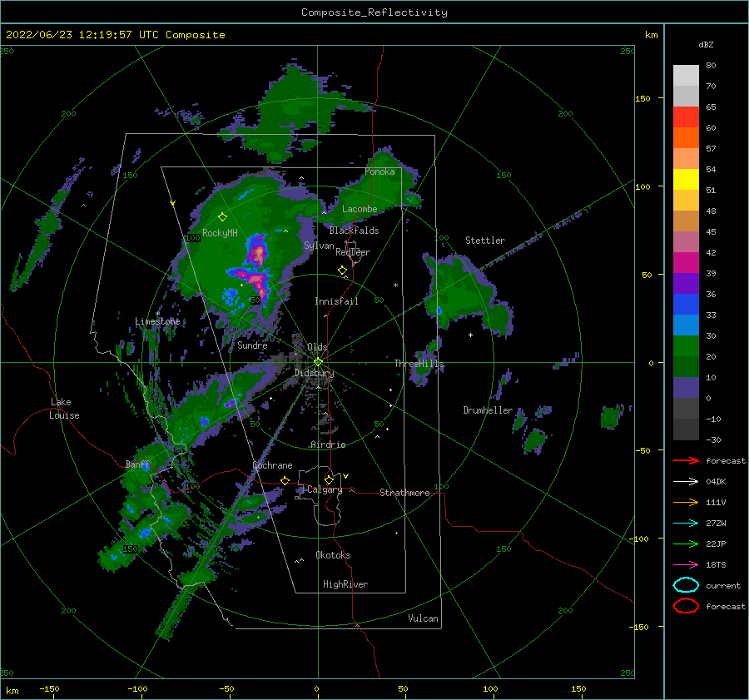
Task: Click the Drumheller map label
Action: coord(488,410)
